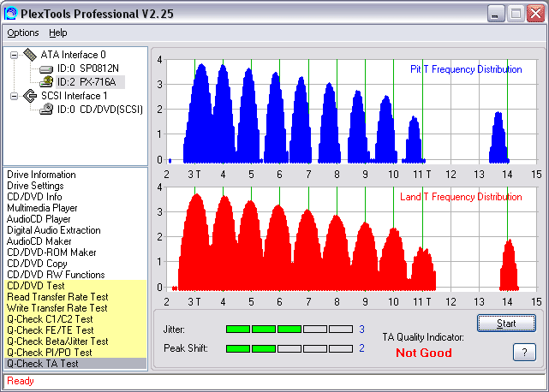Click the Not Good quality result text

tap(424, 353)
